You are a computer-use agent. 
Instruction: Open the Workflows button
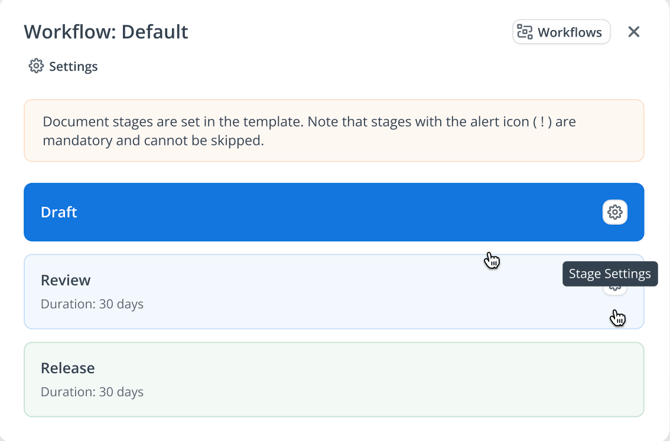(x=561, y=32)
